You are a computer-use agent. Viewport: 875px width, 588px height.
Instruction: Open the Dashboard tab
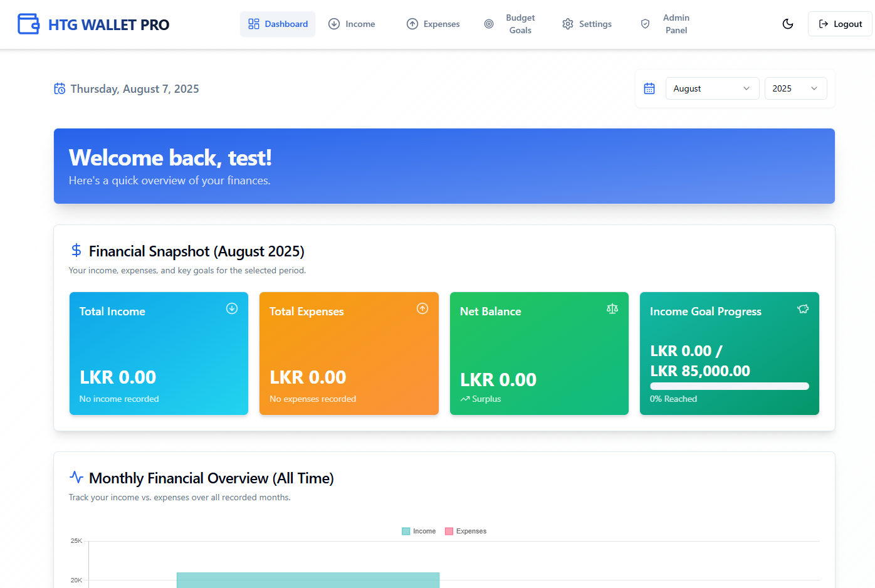(278, 24)
